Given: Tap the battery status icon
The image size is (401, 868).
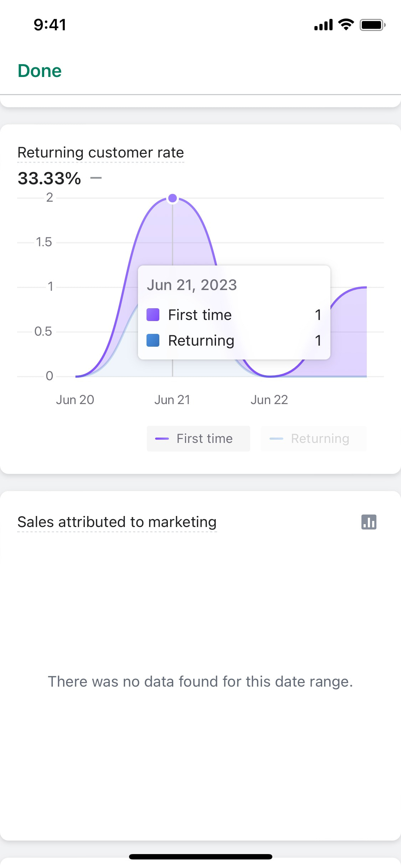Looking at the screenshot, I should 372,25.
